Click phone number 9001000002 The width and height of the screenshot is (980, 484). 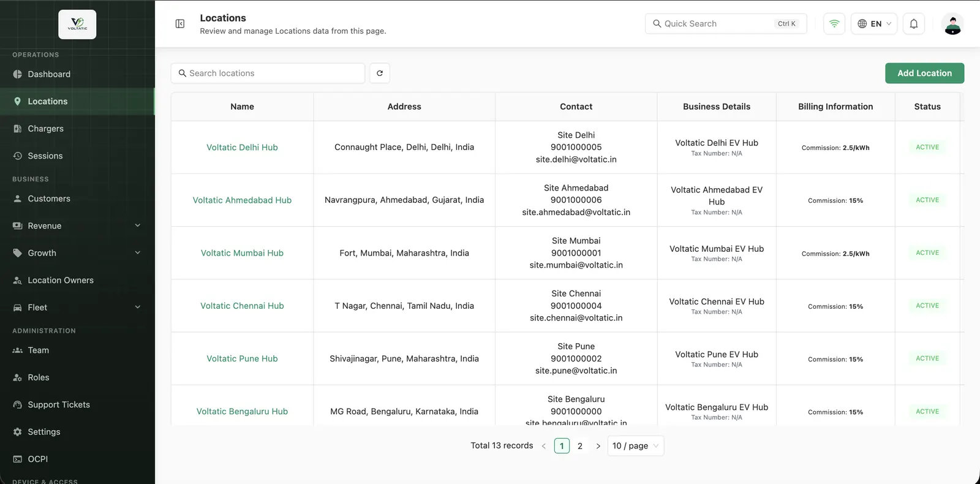point(576,359)
